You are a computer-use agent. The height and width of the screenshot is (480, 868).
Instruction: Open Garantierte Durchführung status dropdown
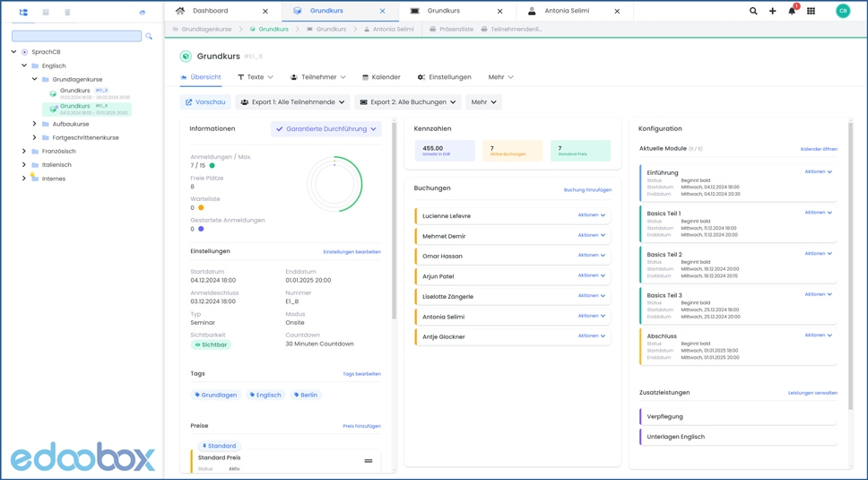pyautogui.click(x=326, y=129)
